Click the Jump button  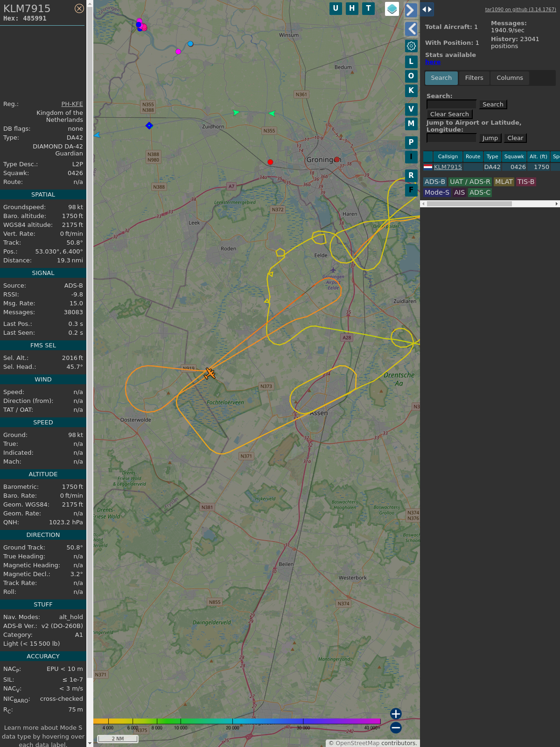[x=490, y=138]
